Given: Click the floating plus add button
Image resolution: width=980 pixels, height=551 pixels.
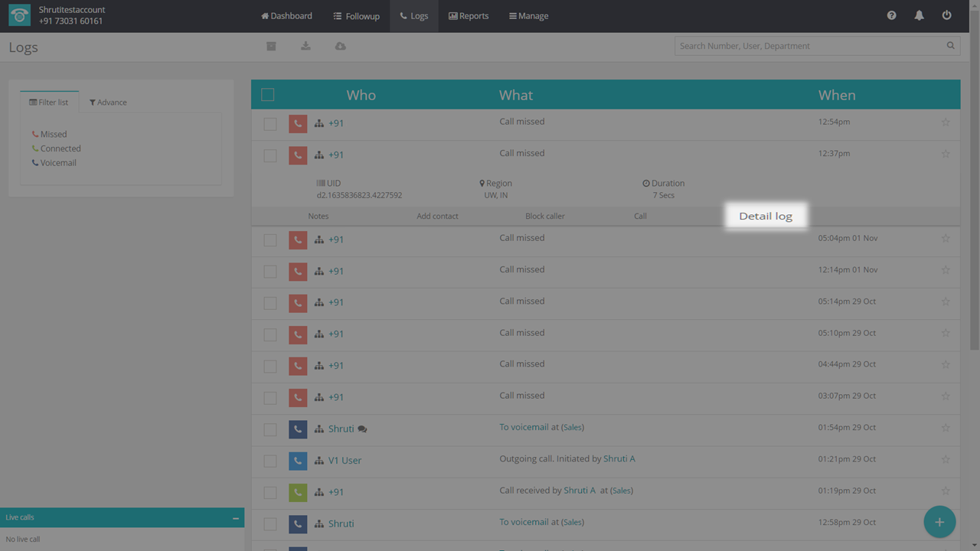Looking at the screenshot, I should point(939,522).
